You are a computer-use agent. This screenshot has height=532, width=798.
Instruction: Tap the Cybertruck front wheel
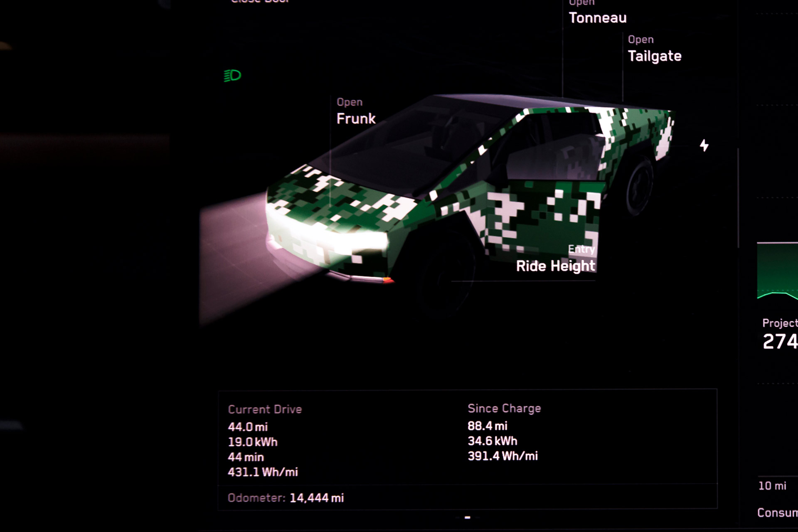447,274
